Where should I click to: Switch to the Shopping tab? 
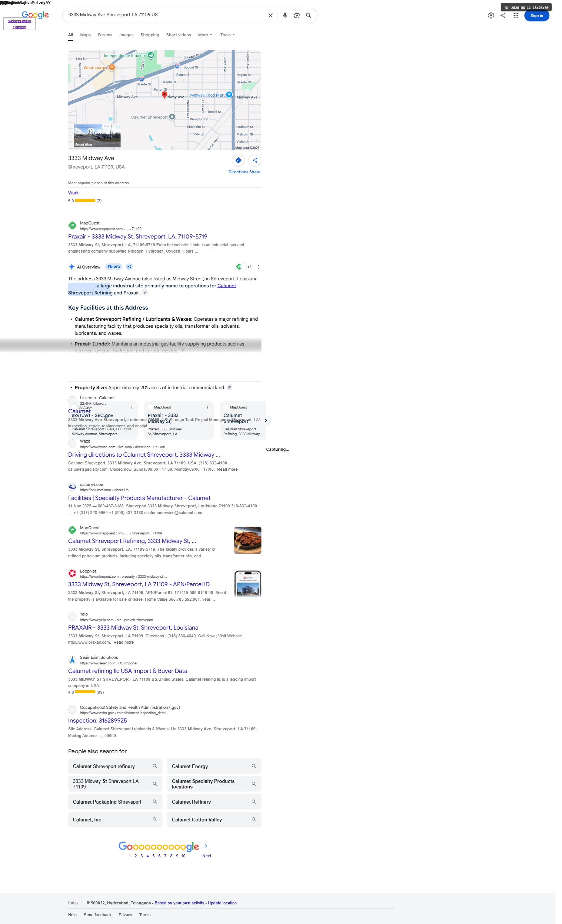point(150,35)
